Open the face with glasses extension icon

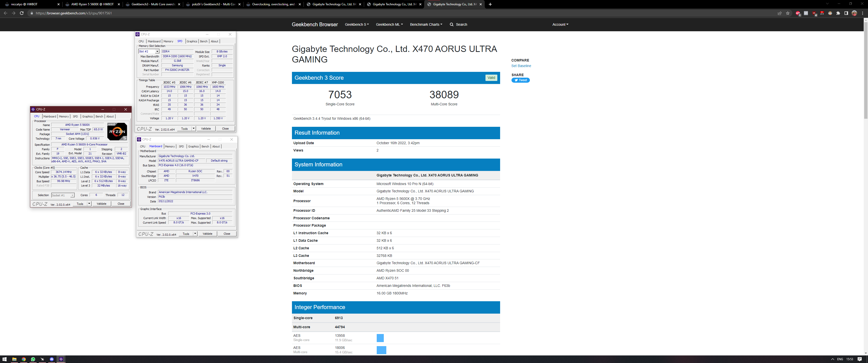pos(830,13)
